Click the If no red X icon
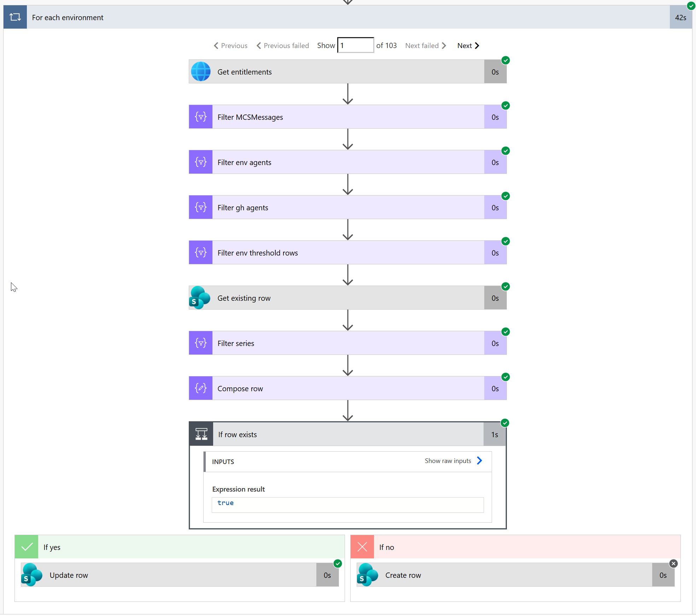 tap(362, 547)
